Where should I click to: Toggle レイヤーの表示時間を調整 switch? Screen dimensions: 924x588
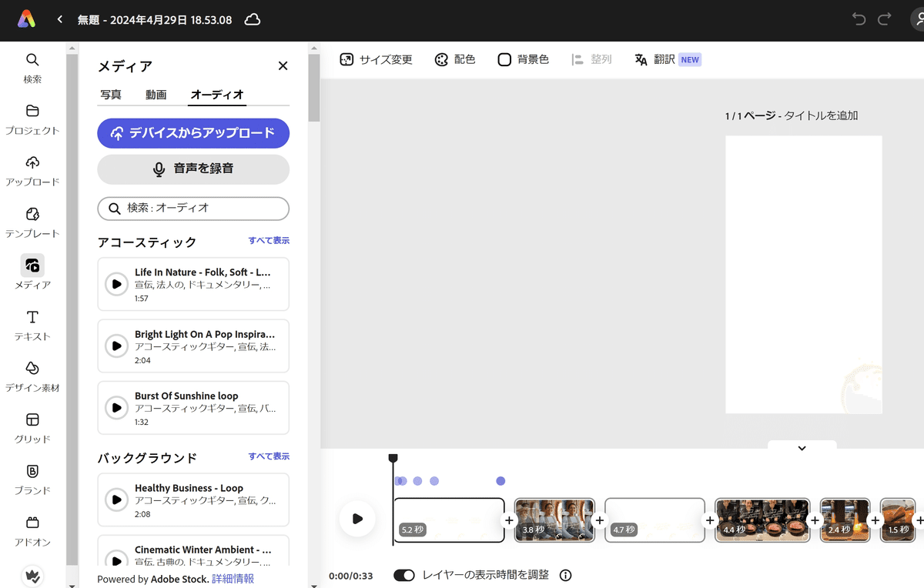404,575
